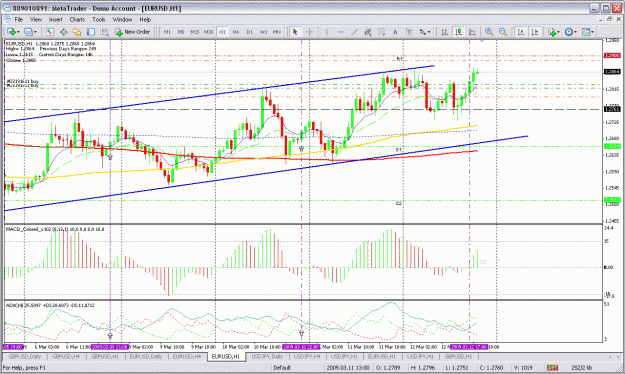Pick the vertical line drawing tool

326,31
